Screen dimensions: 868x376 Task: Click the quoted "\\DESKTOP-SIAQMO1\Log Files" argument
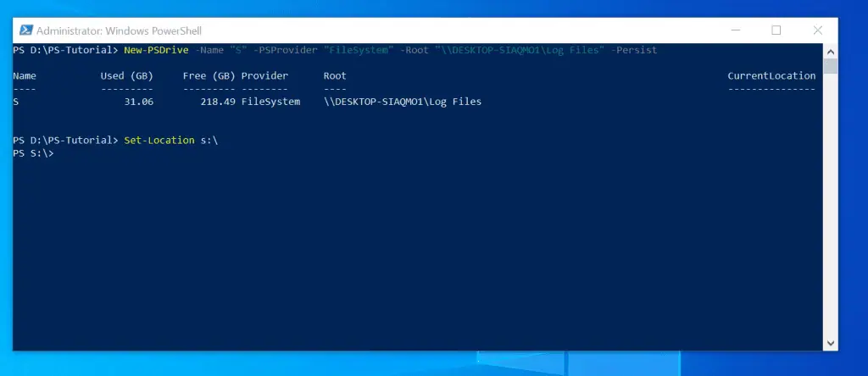click(x=520, y=50)
